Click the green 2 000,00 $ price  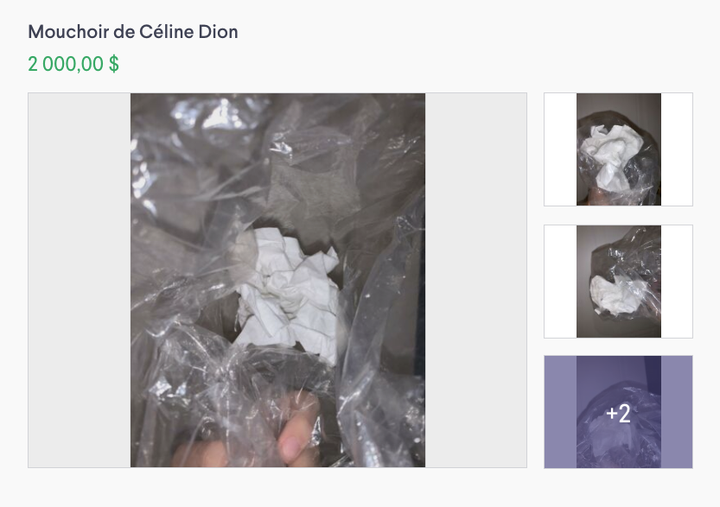coord(73,64)
